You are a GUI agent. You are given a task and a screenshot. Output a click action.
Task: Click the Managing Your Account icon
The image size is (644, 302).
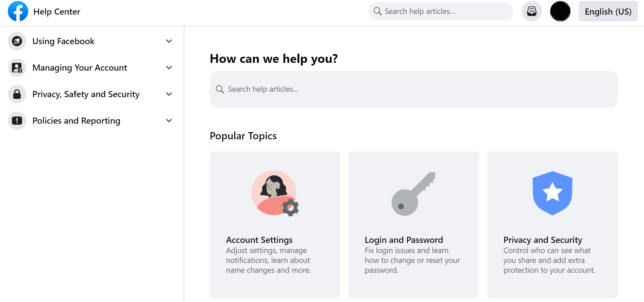pyautogui.click(x=17, y=68)
